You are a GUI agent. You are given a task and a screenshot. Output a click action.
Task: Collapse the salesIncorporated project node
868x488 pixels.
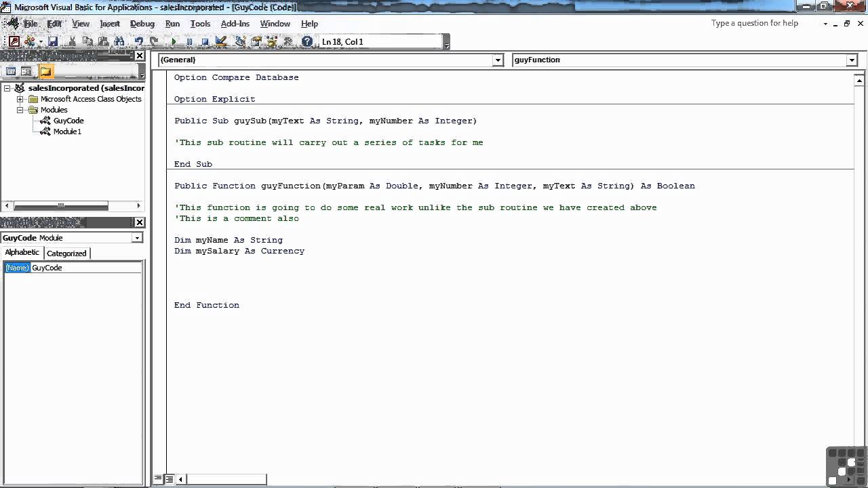tap(7, 88)
